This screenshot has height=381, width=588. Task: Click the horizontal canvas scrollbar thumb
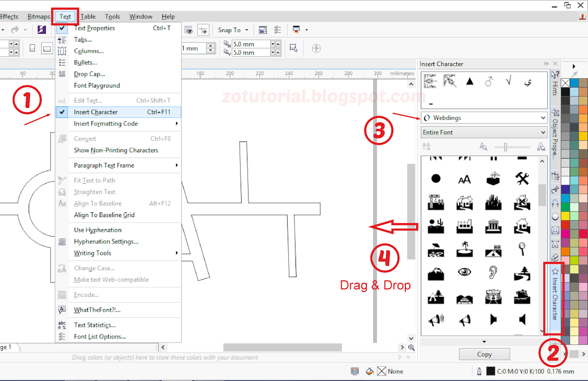pos(283,347)
